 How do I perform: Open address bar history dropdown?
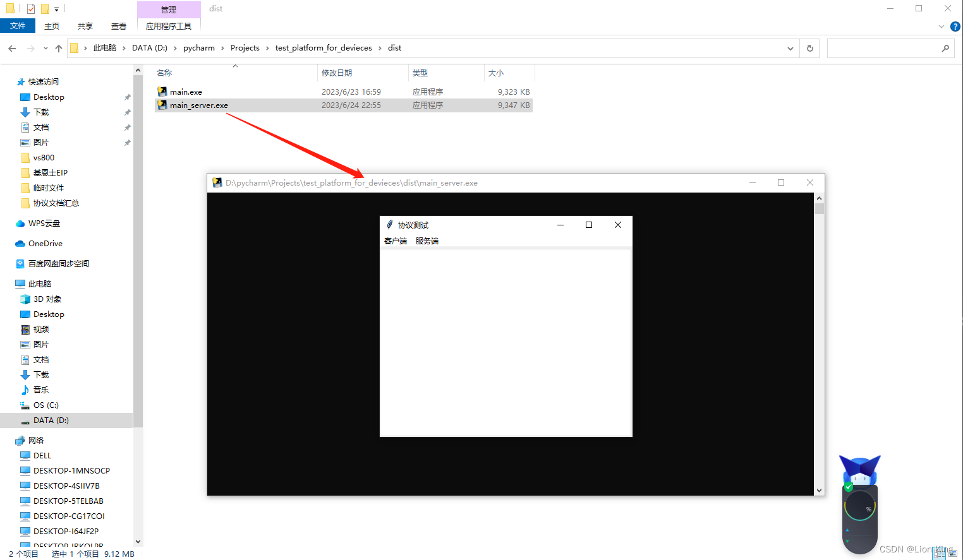pyautogui.click(x=790, y=48)
